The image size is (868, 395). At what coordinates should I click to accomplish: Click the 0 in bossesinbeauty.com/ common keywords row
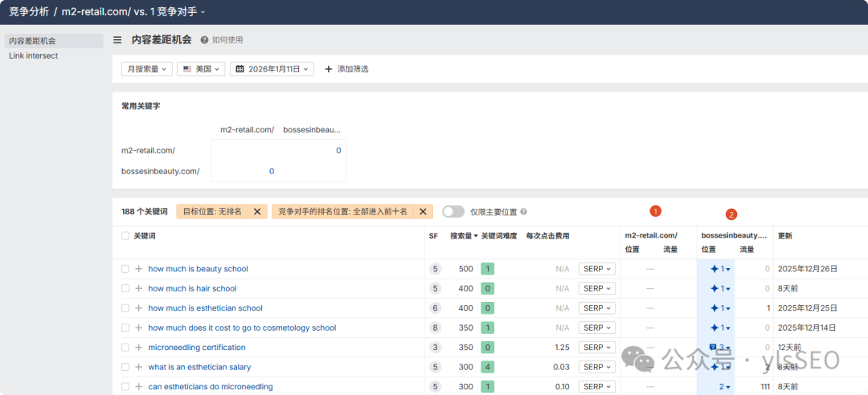coord(272,172)
